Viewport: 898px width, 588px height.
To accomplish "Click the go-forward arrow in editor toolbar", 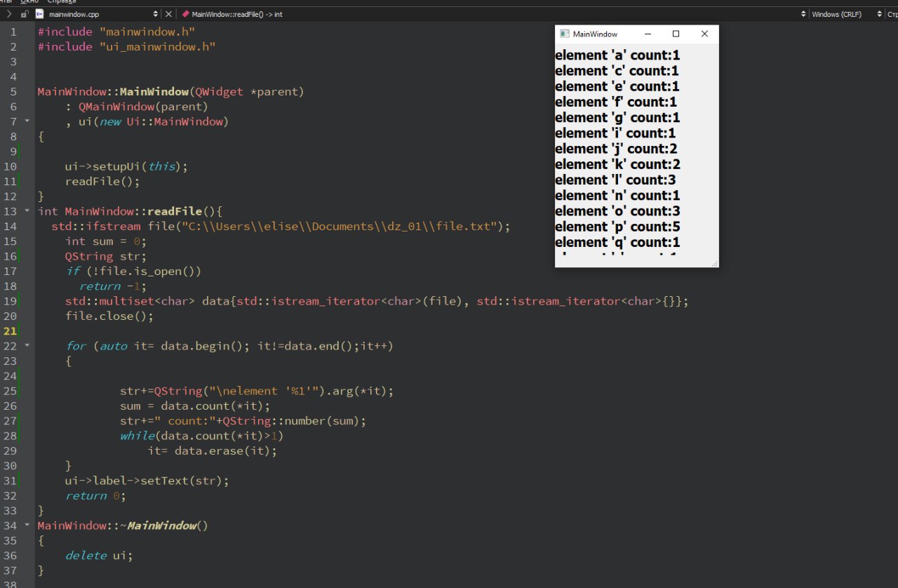I will click(x=9, y=14).
